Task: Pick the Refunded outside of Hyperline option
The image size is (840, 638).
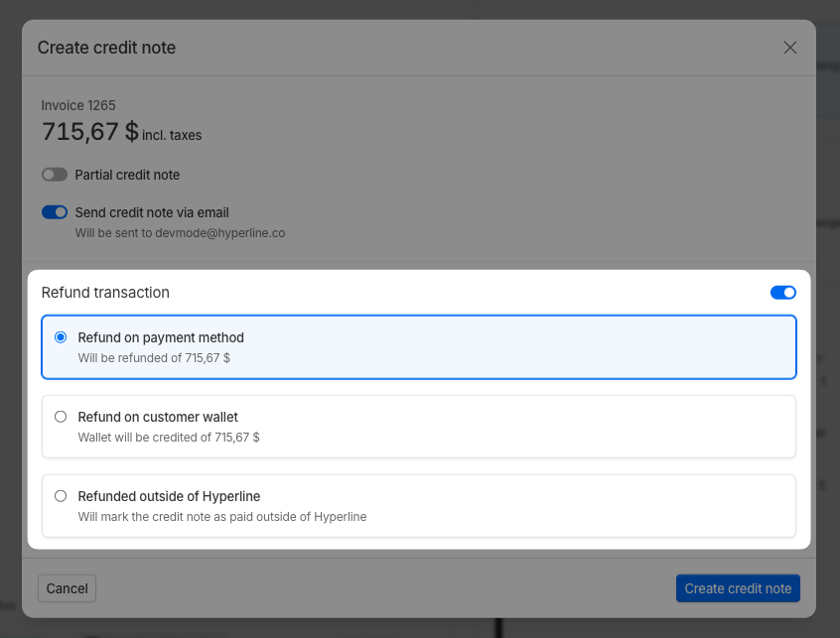Action: [61, 495]
